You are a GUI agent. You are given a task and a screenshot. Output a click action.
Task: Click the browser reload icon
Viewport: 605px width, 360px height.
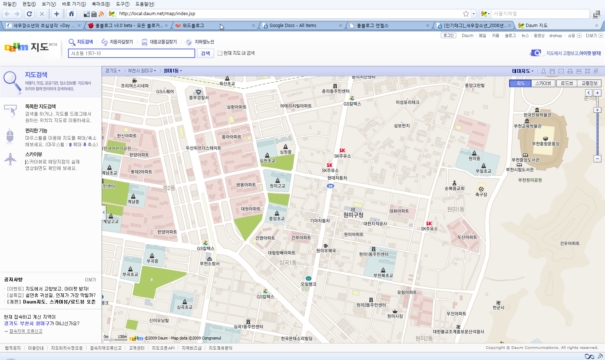29,14
